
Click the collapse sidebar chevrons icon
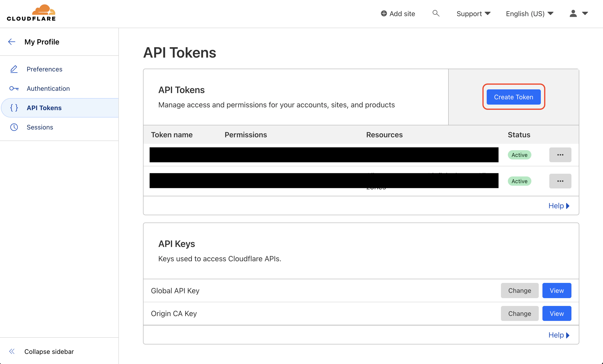[x=12, y=352]
